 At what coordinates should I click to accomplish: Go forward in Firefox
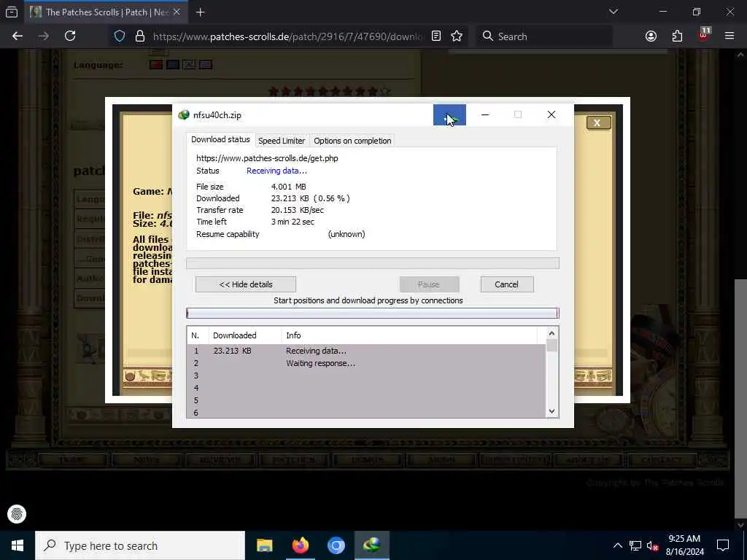coord(44,36)
